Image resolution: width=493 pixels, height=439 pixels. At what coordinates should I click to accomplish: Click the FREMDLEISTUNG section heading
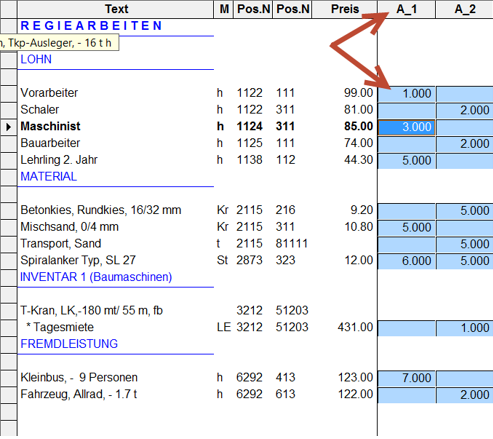(x=69, y=344)
